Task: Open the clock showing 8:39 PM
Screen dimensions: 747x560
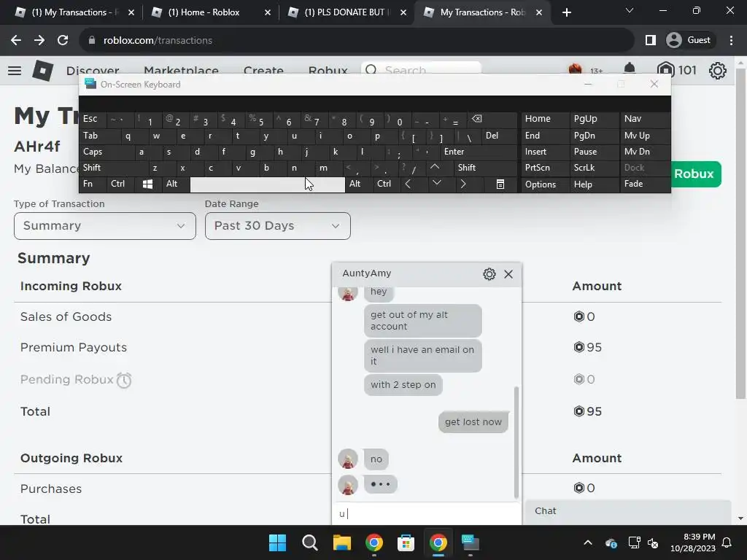Action: click(693, 542)
